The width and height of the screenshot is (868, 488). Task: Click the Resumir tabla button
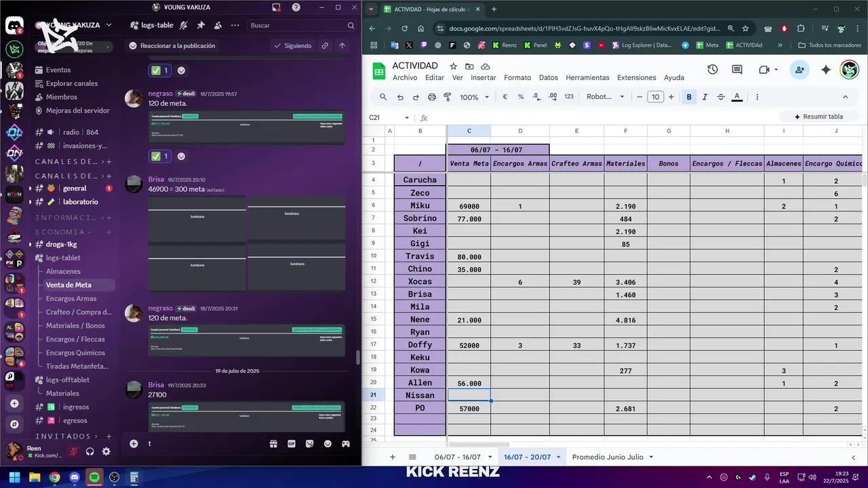[816, 117]
